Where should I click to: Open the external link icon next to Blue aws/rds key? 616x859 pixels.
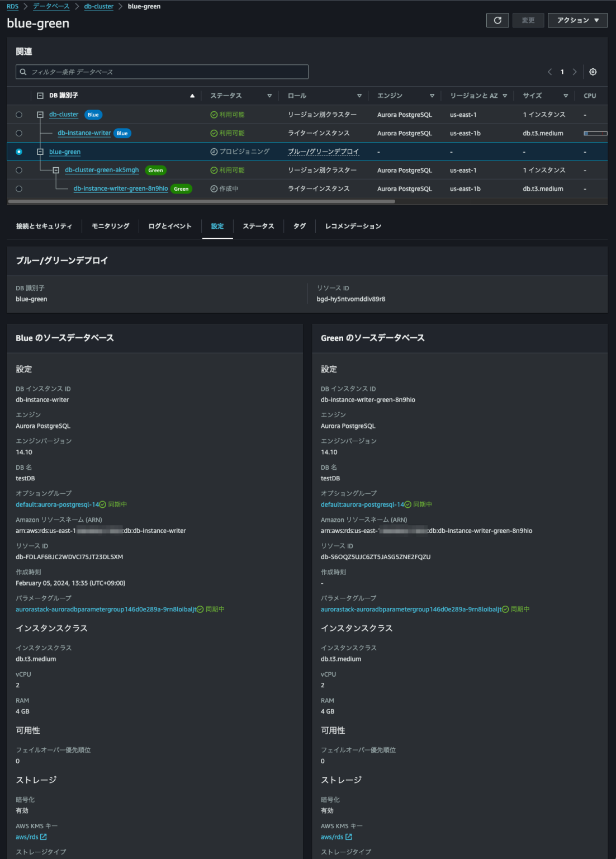pos(45,837)
